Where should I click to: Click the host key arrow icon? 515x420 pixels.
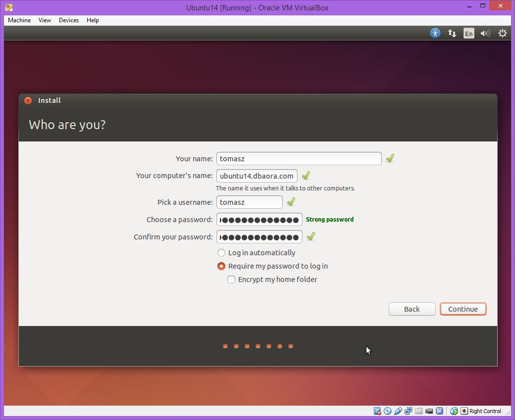pos(464,411)
